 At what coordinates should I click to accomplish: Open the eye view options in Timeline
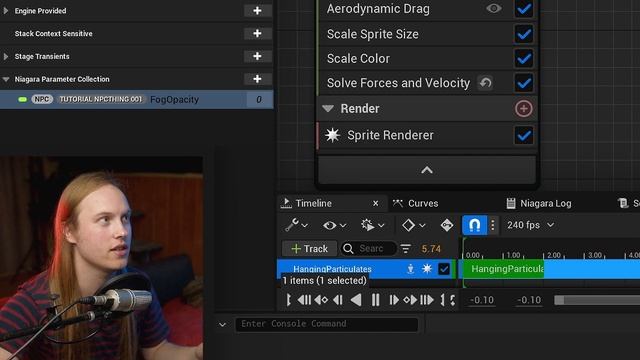pos(334,225)
